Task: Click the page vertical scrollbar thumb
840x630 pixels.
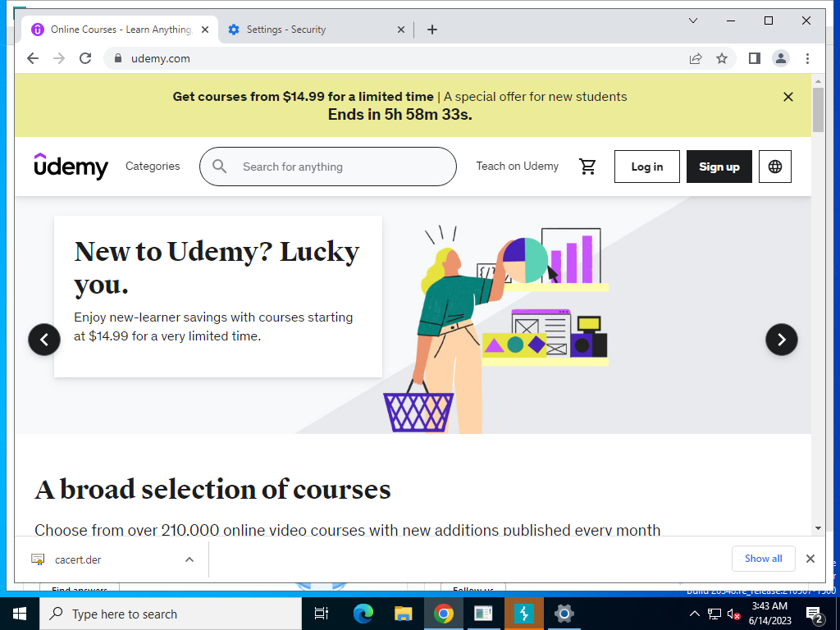Action: [x=818, y=110]
